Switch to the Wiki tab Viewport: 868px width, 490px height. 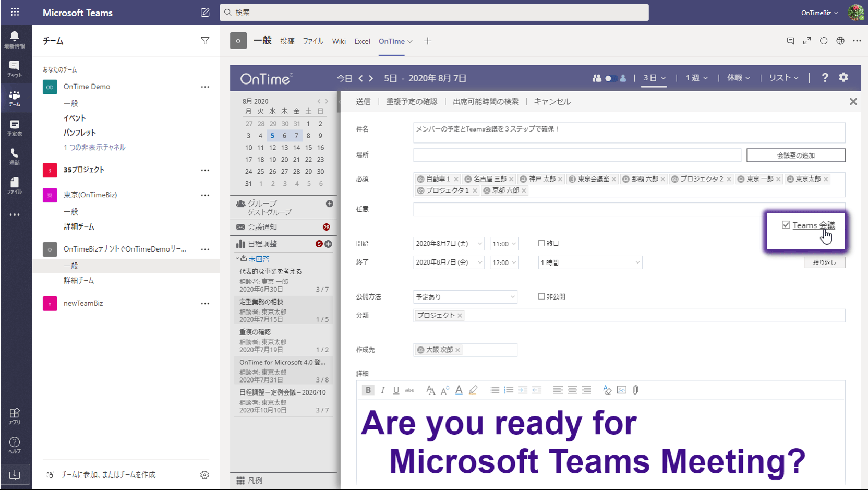pyautogui.click(x=339, y=41)
